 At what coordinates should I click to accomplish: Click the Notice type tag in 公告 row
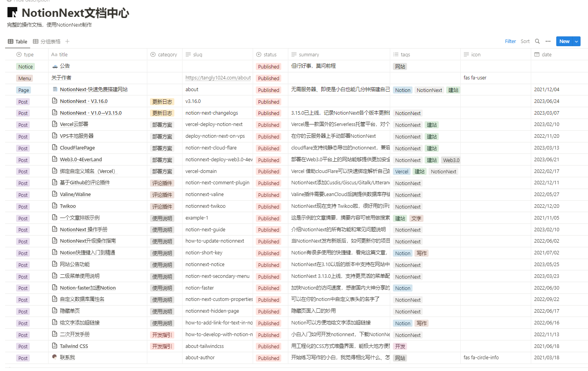click(x=25, y=67)
